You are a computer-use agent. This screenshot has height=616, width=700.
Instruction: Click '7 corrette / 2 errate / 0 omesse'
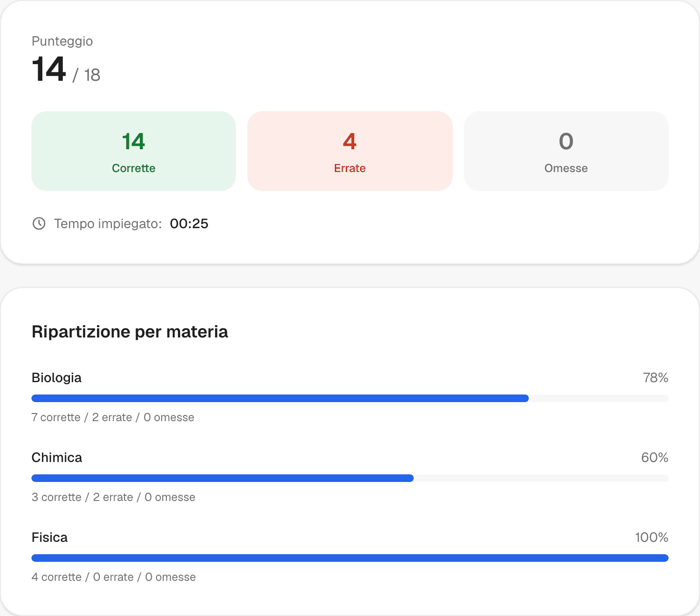coord(113,417)
